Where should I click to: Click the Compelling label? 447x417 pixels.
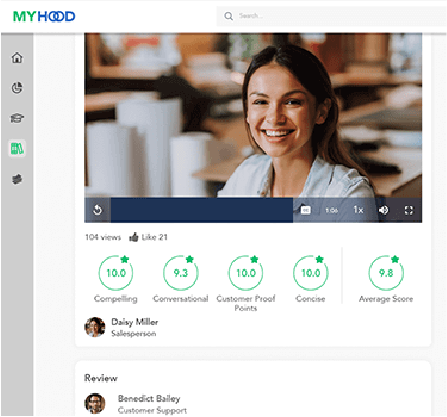click(116, 299)
